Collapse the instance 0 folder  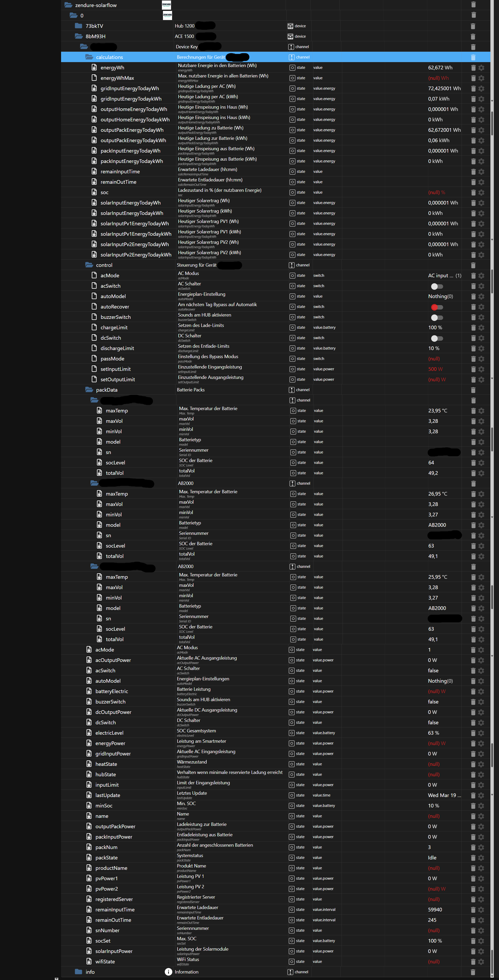(x=73, y=15)
